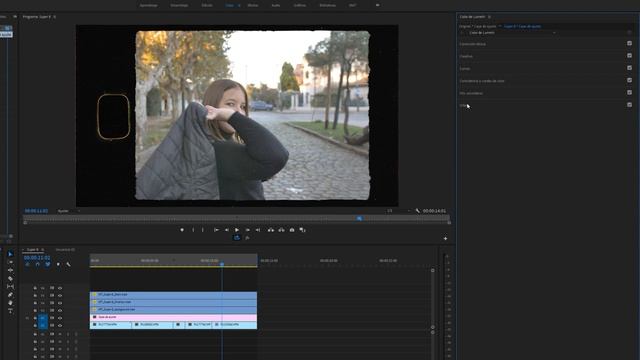The width and height of the screenshot is (640, 360).
Task: Click the timeline ruler playhead marker
Action: pos(222,264)
